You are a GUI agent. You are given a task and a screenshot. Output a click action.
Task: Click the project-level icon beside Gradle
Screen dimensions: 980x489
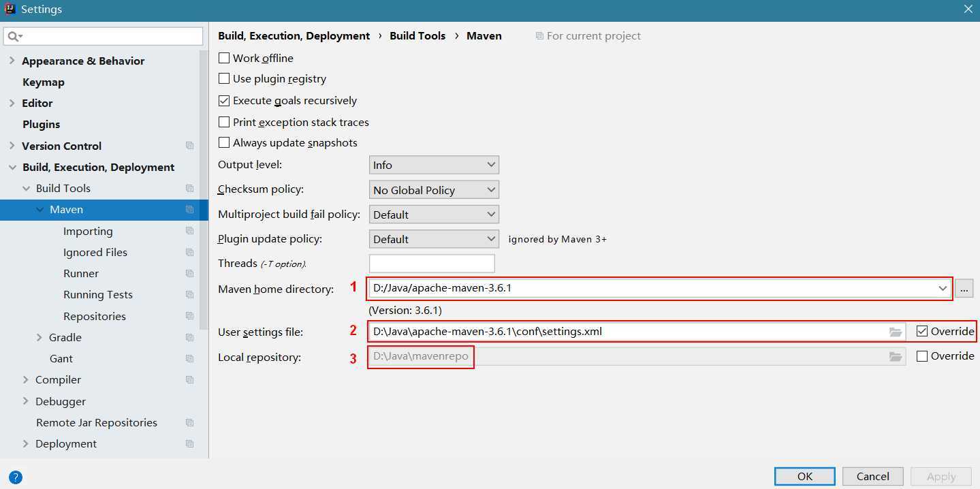pyautogui.click(x=189, y=337)
